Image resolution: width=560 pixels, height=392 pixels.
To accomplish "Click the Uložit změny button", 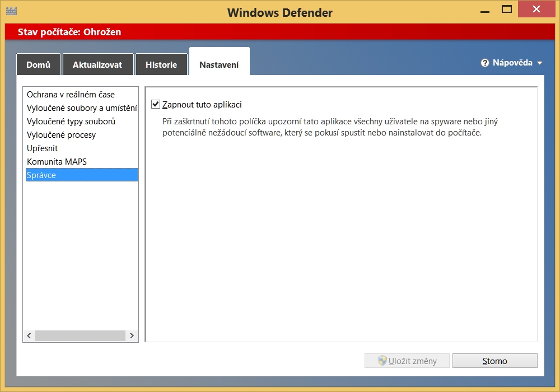I will coord(407,361).
